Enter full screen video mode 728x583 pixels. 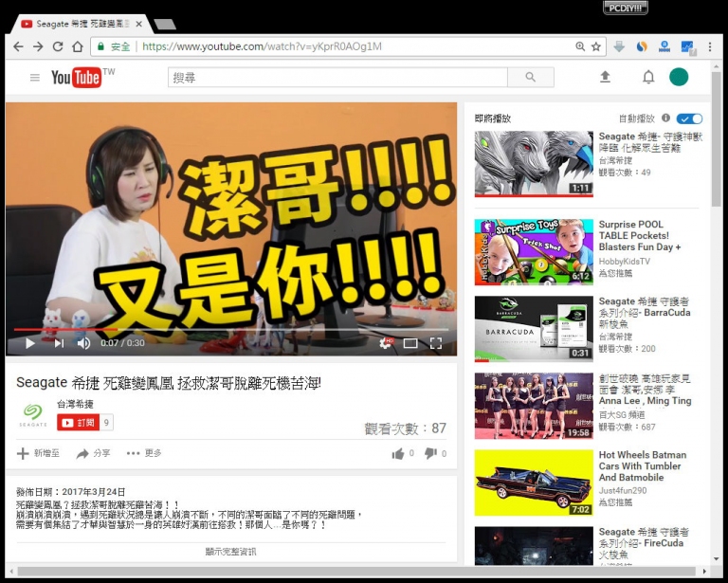435,343
